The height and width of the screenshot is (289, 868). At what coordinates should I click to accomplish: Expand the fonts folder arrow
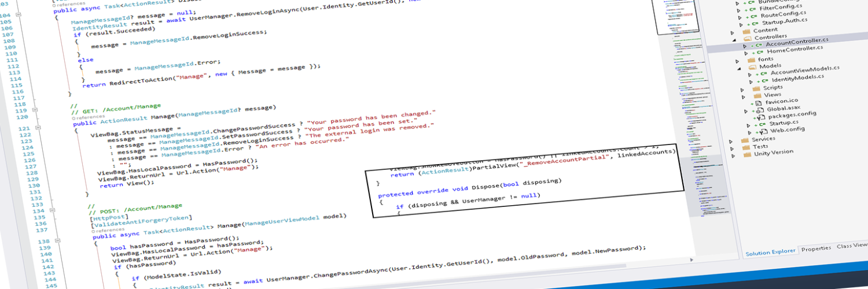pos(737,61)
